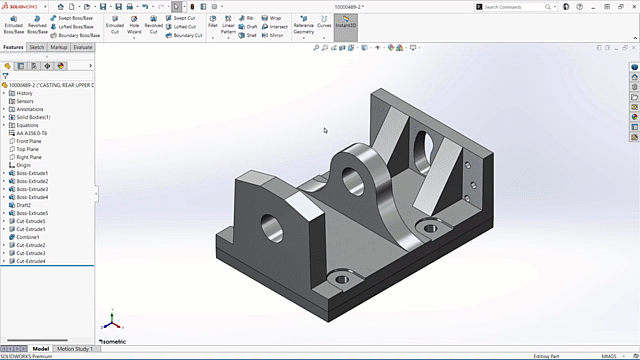
Task: Open the DisplayManager appearance icon
Action: pyautogui.click(x=60, y=66)
